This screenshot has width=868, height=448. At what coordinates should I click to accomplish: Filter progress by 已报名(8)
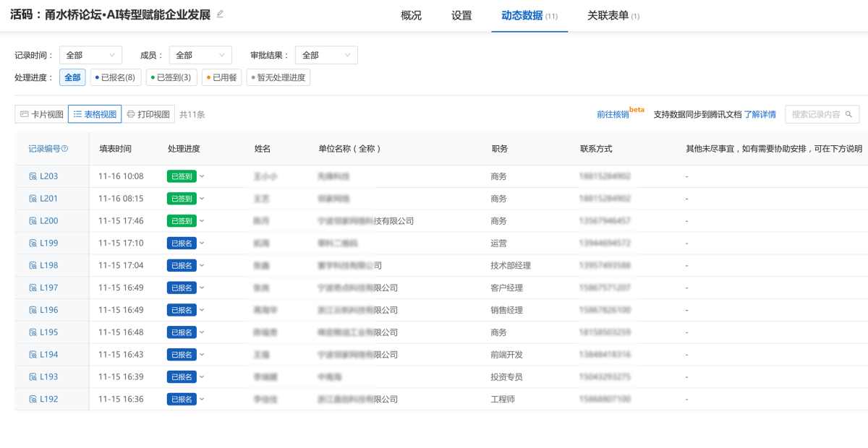116,77
